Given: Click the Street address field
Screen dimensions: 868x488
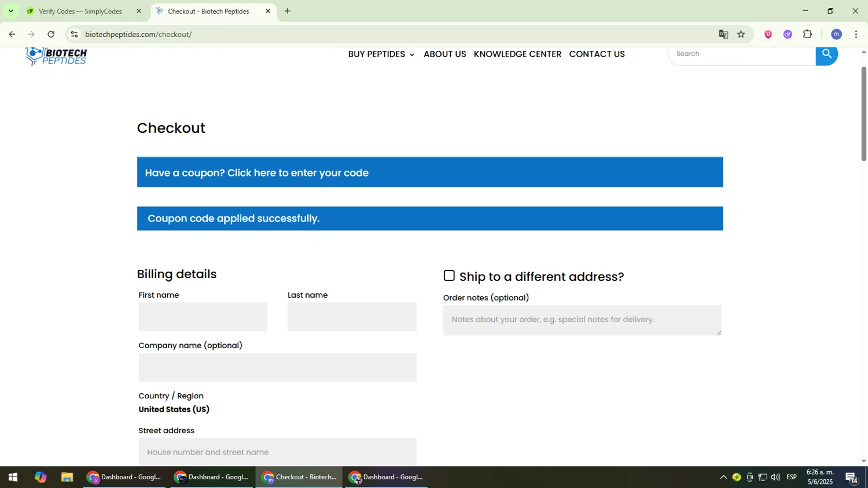Looking at the screenshot, I should pos(278,452).
